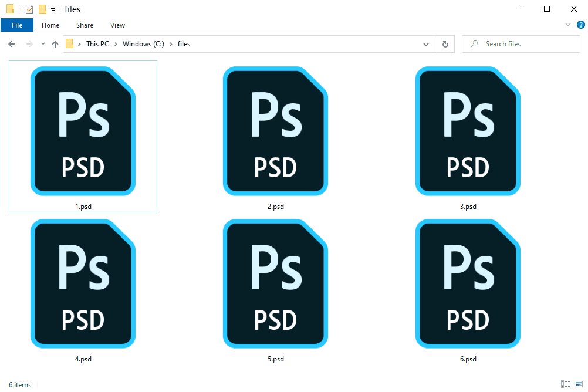
Task: Go to Windows (C:) in address bar
Action: click(143, 44)
